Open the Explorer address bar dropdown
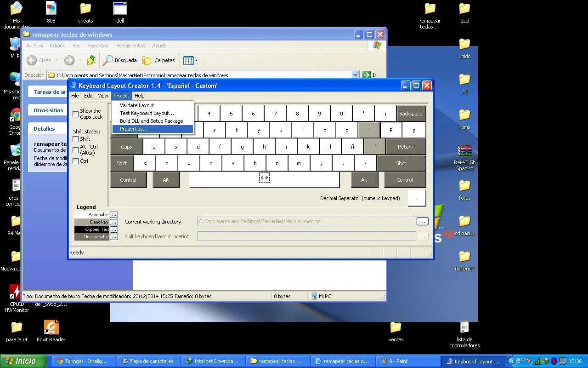Viewport: 588px width, 368px height. [x=355, y=75]
